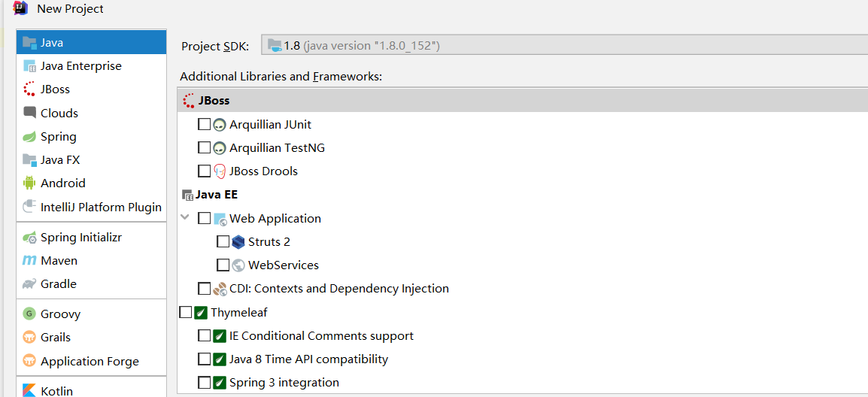Click the Application Forge icon
Screen dimensions: 868x397
pos(29,361)
